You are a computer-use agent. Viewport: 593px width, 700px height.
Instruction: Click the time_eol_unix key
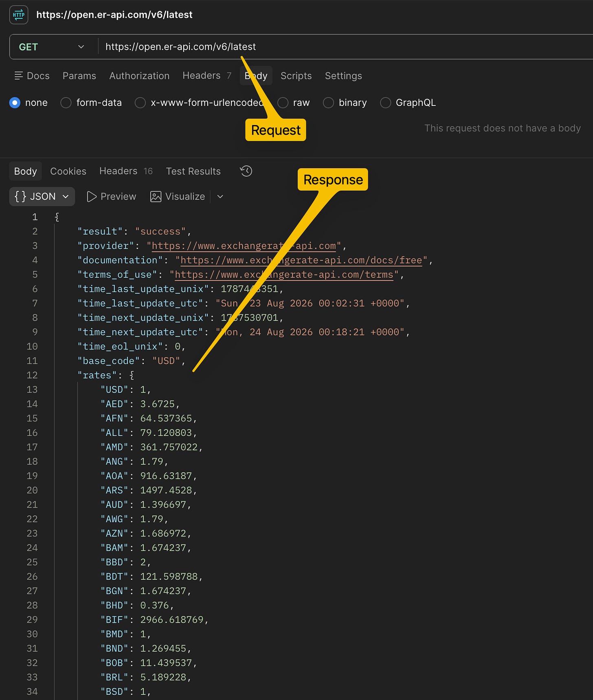pos(120,347)
